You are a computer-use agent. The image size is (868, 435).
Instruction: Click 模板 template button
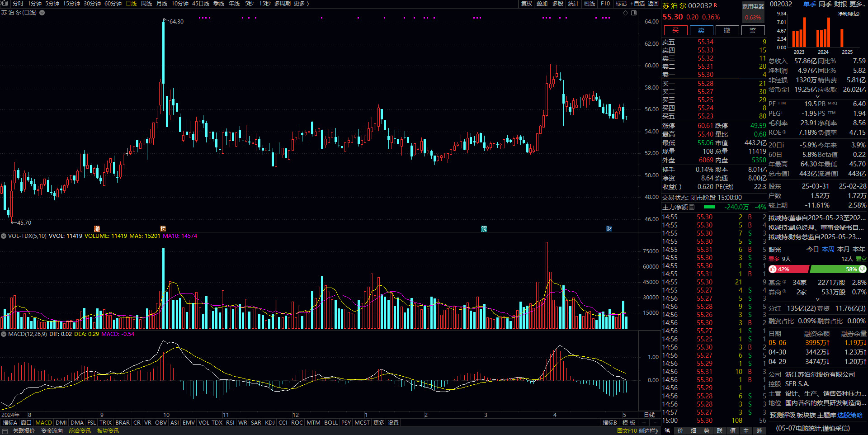[x=629, y=422]
